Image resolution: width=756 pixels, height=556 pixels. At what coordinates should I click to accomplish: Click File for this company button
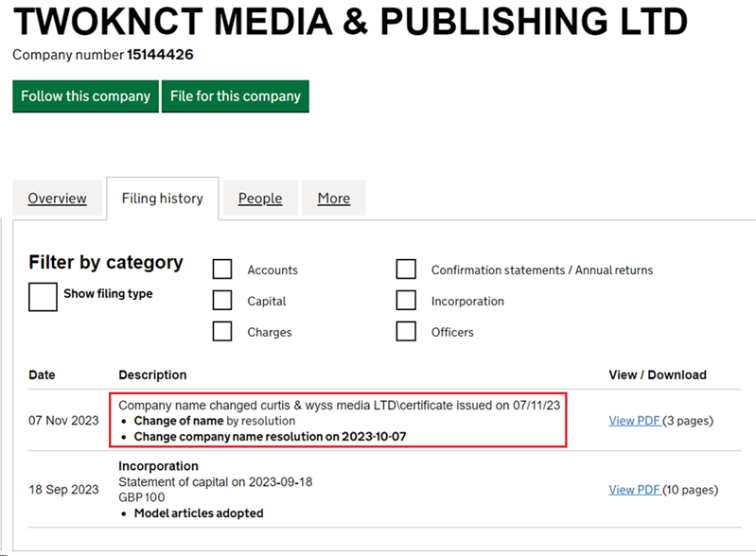[236, 96]
